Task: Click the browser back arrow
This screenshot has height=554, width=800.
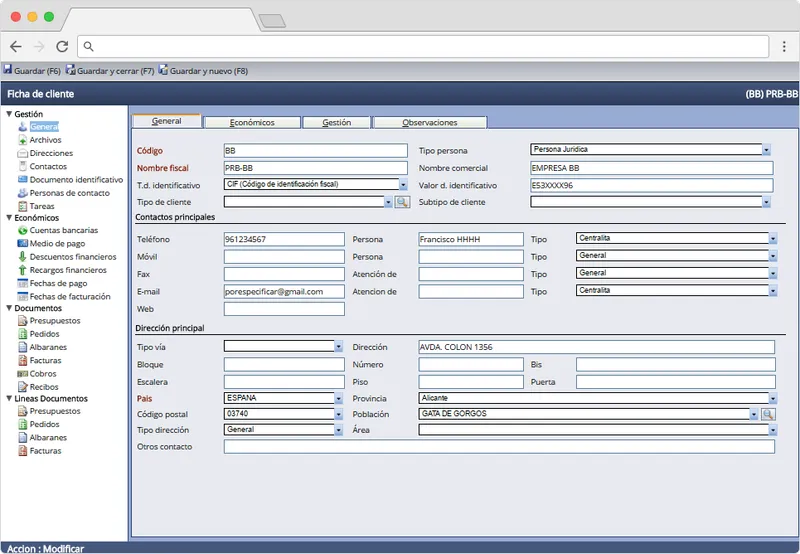Action: (16, 46)
